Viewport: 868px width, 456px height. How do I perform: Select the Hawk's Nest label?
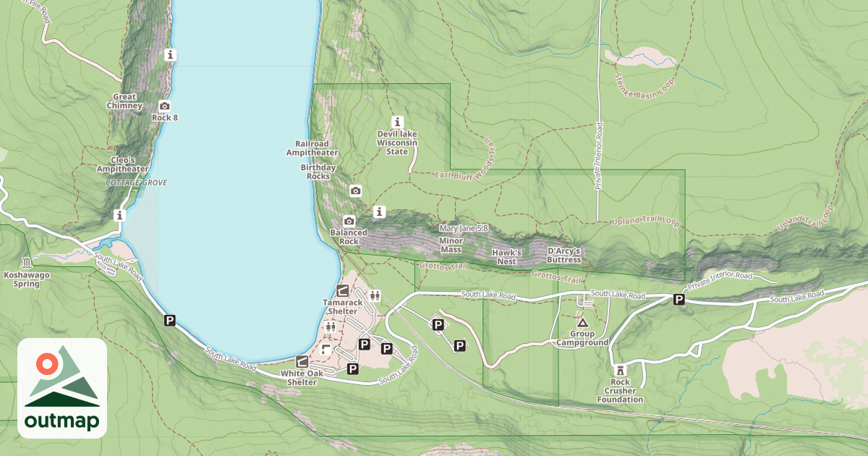tap(506, 257)
